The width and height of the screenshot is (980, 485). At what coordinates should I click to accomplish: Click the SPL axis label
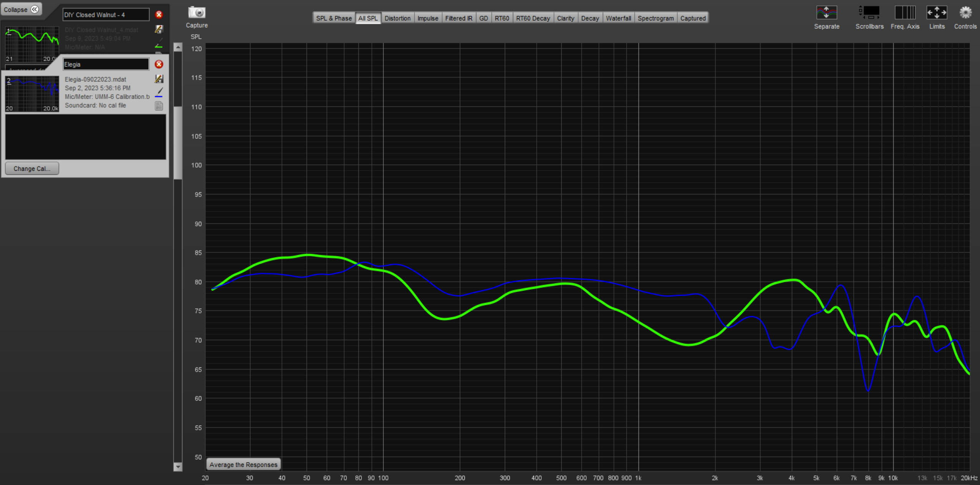click(x=196, y=37)
